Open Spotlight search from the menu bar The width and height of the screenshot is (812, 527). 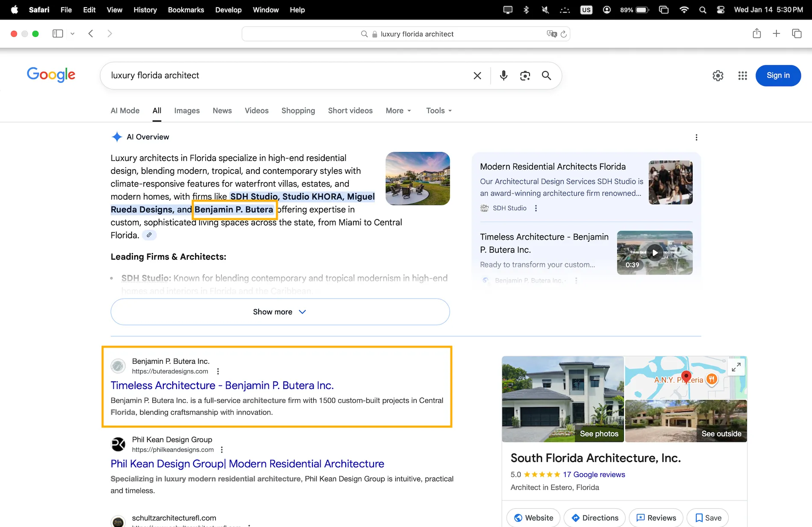pyautogui.click(x=703, y=9)
